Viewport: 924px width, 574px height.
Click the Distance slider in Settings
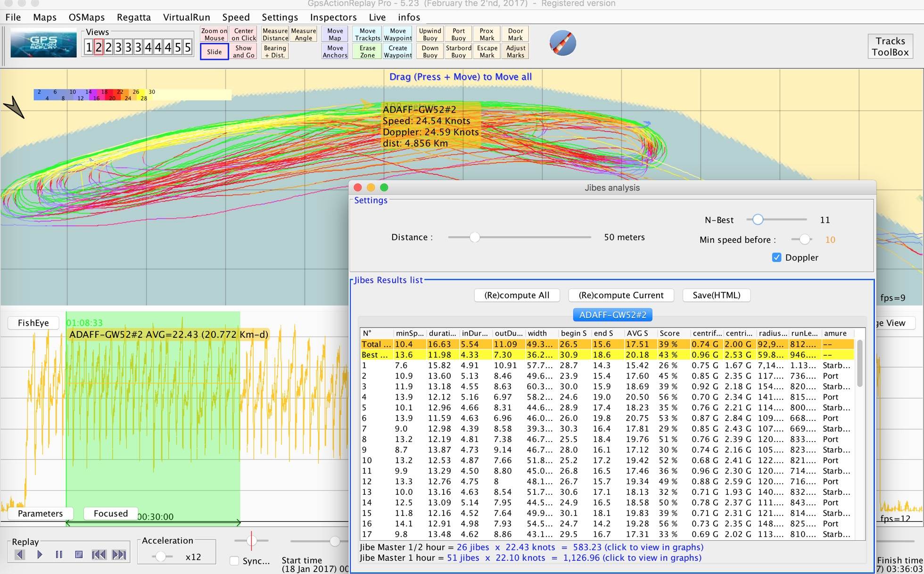tap(475, 238)
